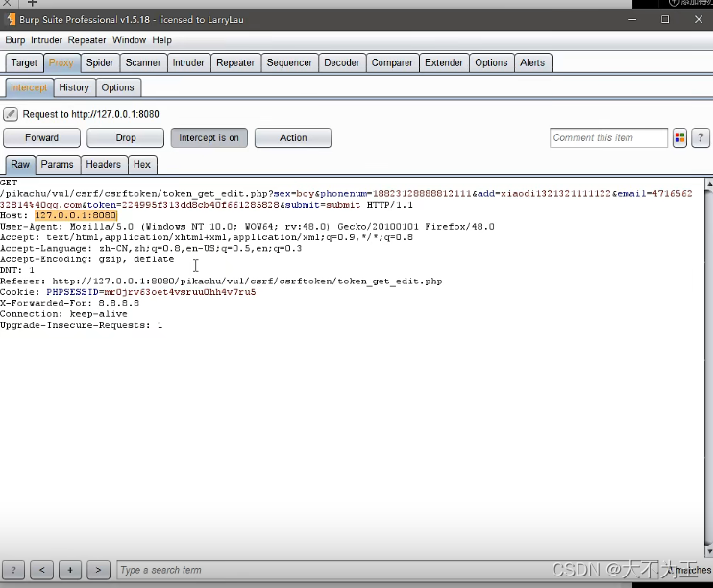713x588 pixels.
Task: Select the Raw request view tab
Action: [x=20, y=164]
